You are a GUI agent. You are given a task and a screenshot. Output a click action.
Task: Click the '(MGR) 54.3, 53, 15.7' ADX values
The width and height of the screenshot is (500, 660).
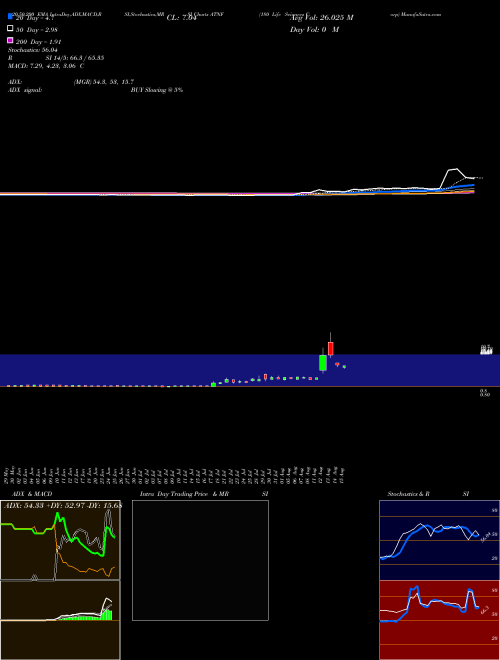pos(104,82)
